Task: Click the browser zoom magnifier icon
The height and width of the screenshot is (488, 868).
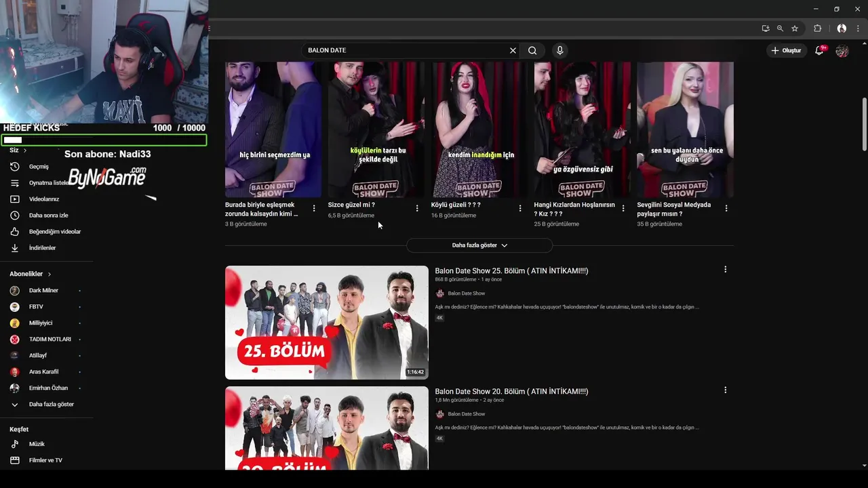Action: pos(780,28)
